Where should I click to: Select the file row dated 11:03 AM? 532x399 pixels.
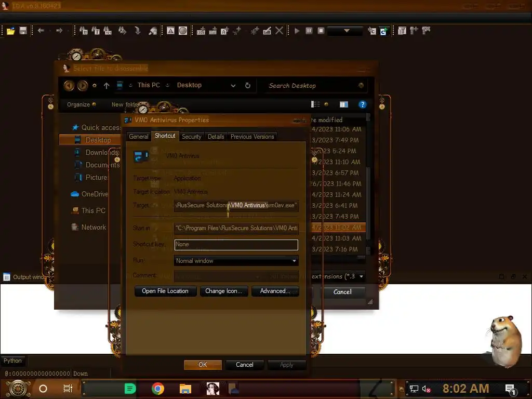(338, 238)
